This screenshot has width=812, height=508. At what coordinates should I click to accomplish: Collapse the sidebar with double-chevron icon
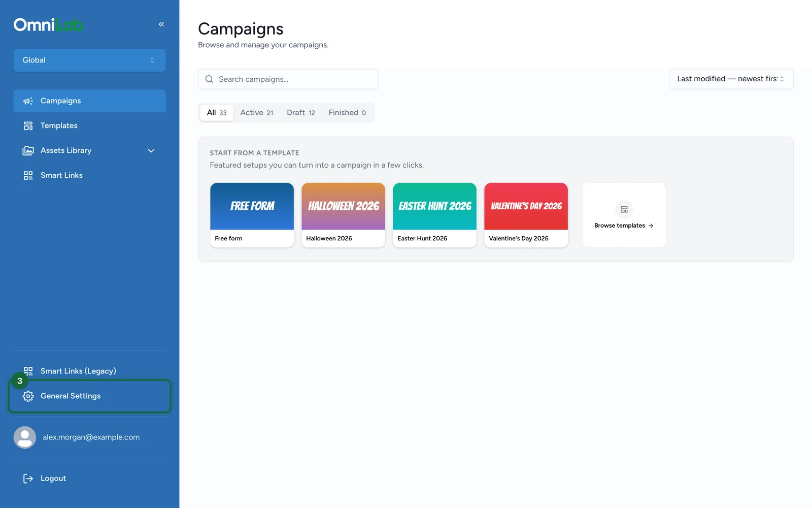161,24
